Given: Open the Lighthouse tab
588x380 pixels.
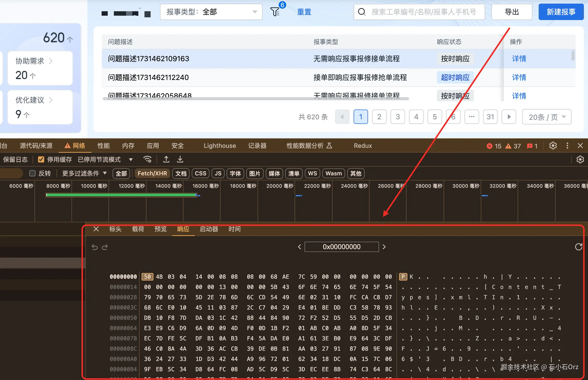Looking at the screenshot, I should 219,146.
